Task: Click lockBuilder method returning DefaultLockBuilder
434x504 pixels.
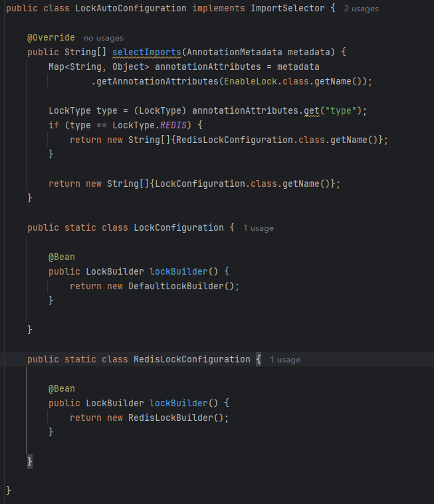Action: point(179,271)
